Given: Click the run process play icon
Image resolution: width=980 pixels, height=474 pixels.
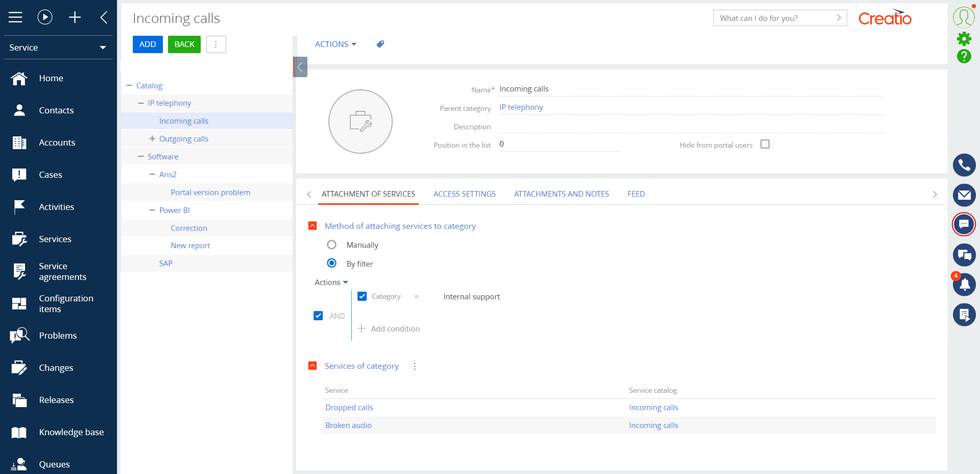Looking at the screenshot, I should point(45,17).
